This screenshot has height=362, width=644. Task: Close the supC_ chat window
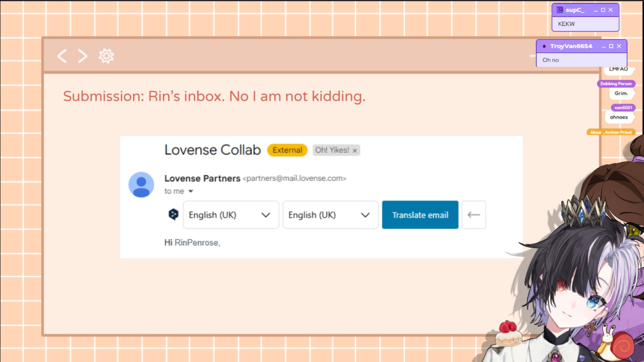pos(611,10)
